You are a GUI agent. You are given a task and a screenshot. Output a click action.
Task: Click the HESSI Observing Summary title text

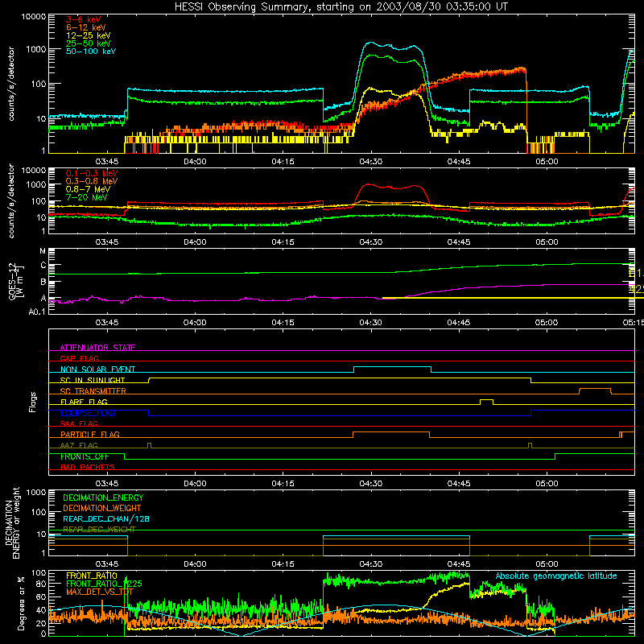point(341,6)
